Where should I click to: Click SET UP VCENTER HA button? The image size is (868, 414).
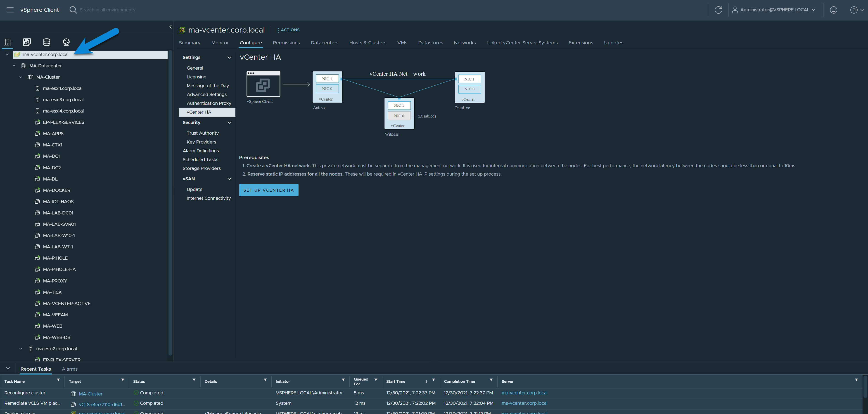click(268, 190)
